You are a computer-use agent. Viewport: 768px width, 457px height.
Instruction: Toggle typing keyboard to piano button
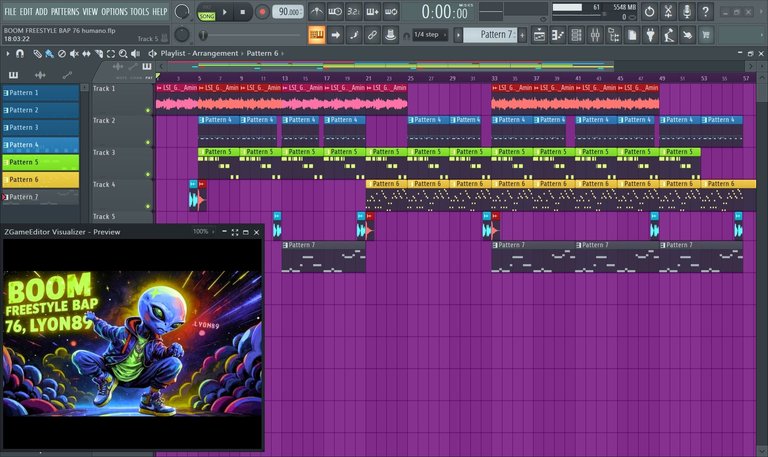(316, 35)
